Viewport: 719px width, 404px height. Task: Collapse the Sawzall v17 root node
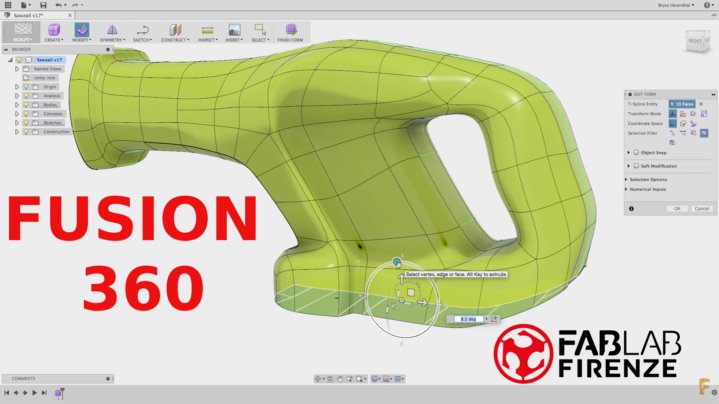[10, 60]
